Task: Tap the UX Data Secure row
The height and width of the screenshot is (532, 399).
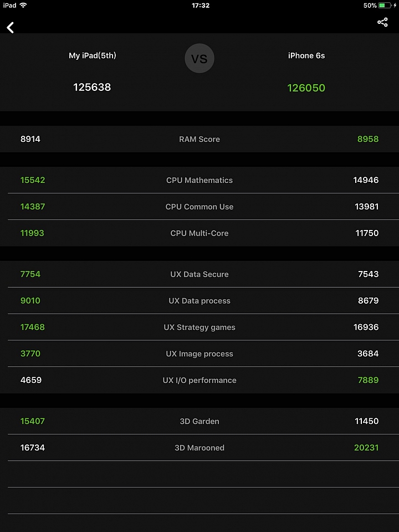Action: coord(199,274)
